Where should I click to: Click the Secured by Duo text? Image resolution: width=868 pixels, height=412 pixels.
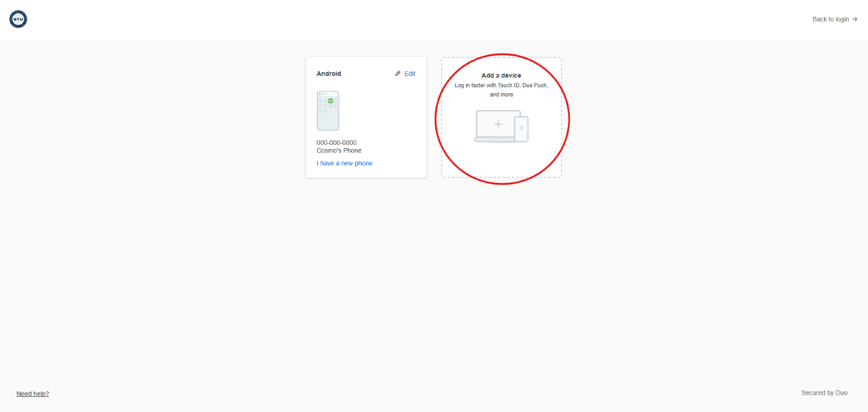[824, 393]
